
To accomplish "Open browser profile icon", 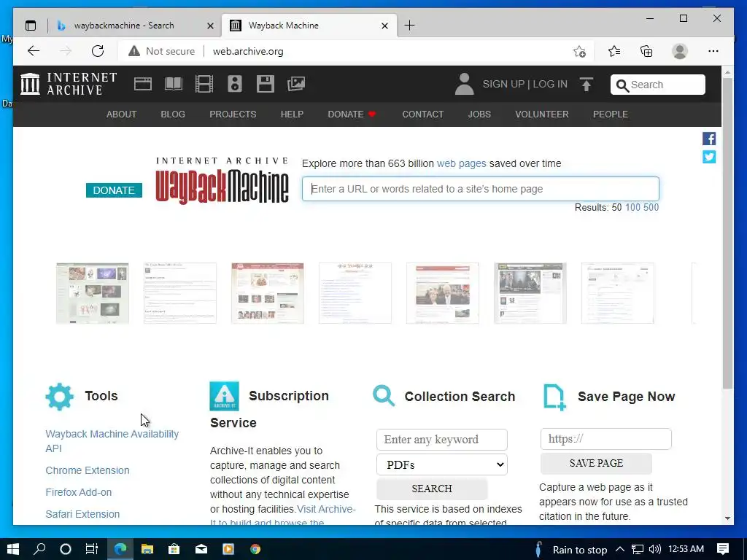I will [x=680, y=51].
